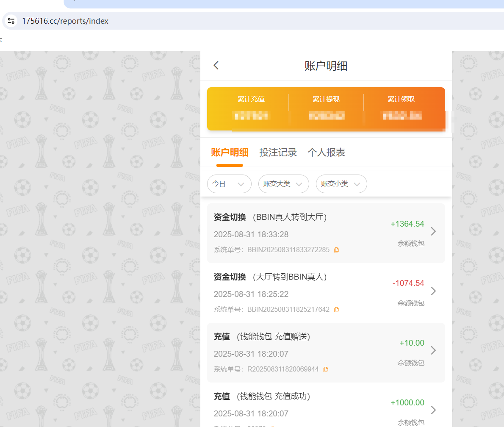Screen dimensions: 504x427
Task: Expand details of the +1364.54 资金切换 record
Action: pyautogui.click(x=433, y=231)
